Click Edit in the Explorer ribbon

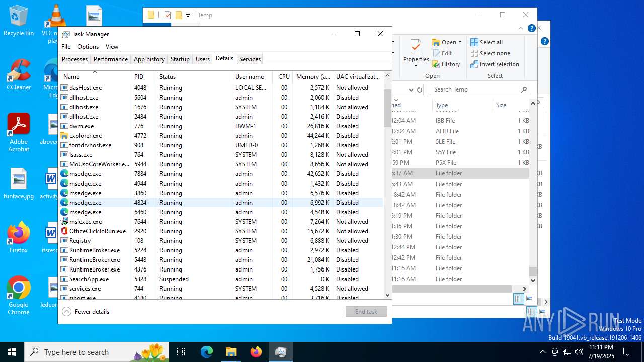442,53
